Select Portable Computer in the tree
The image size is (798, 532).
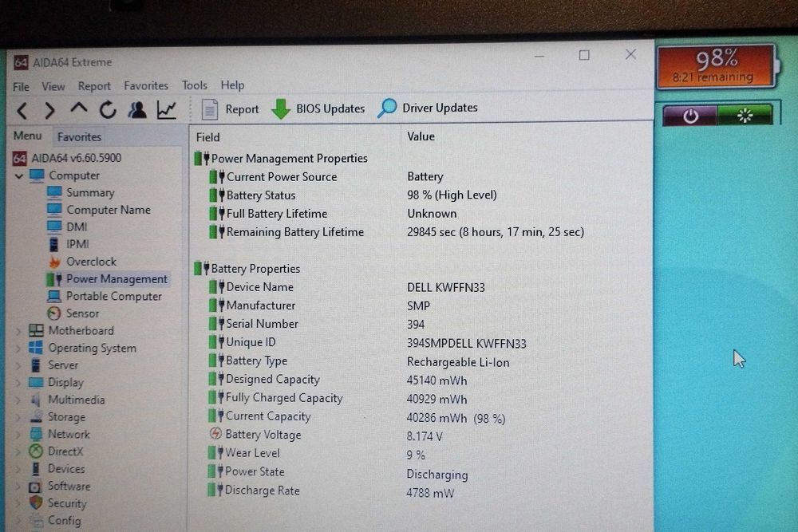[x=105, y=296]
